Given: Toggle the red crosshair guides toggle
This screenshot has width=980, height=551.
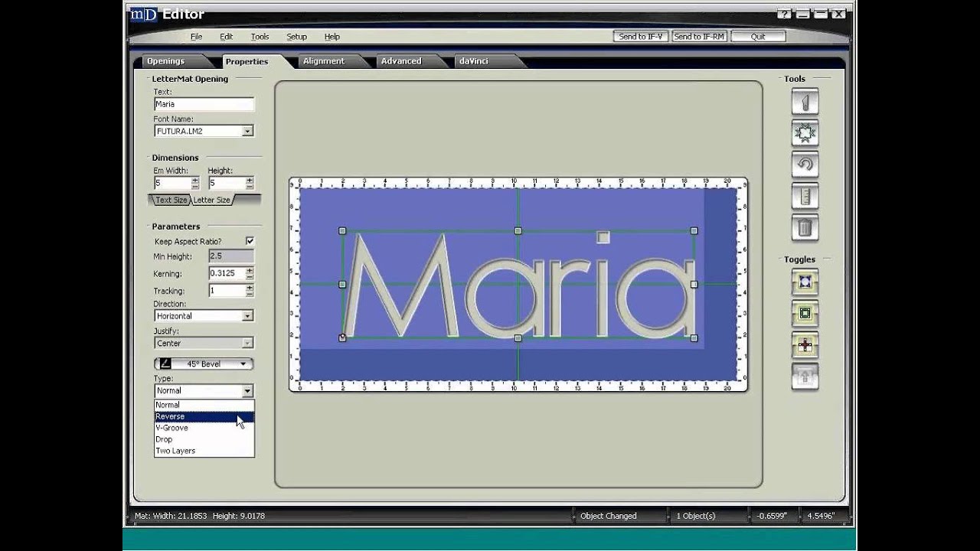Looking at the screenshot, I should pyautogui.click(x=805, y=346).
